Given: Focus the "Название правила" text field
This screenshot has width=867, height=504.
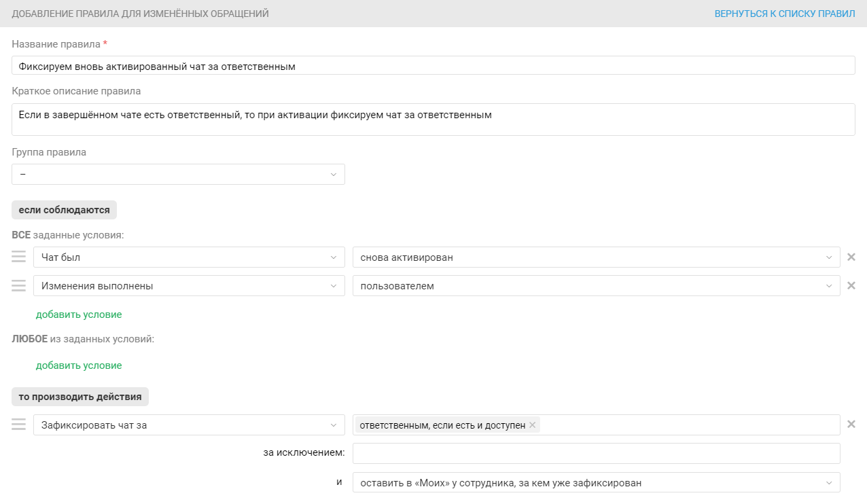Looking at the screenshot, I should point(433,66).
